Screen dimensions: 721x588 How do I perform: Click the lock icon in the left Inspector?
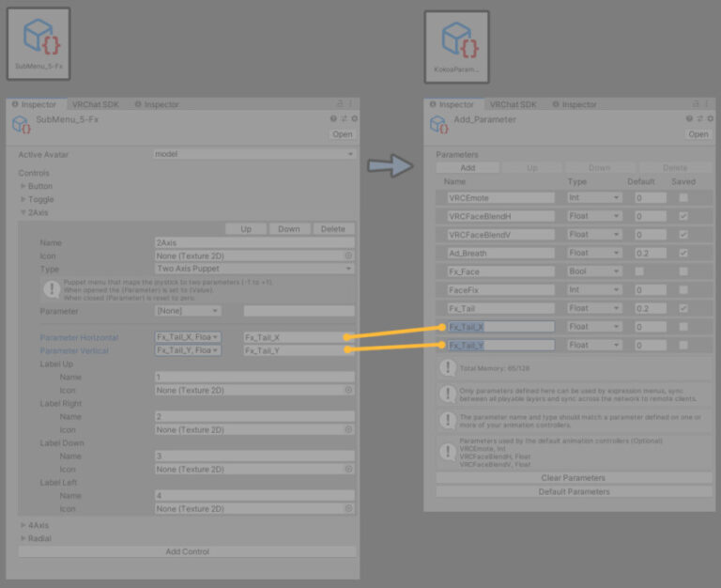(340, 104)
